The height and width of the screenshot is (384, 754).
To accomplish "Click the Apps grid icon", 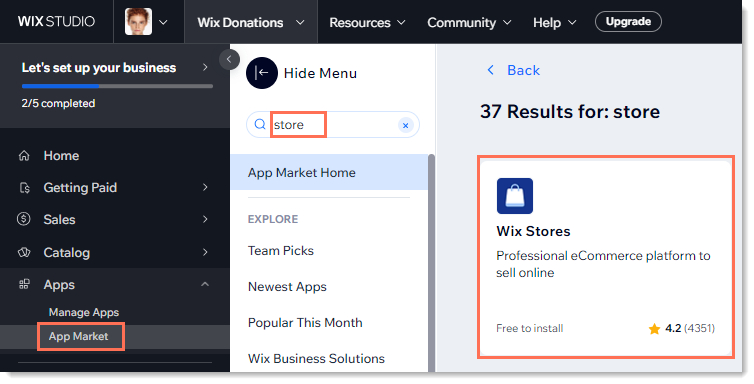I will click(x=24, y=285).
